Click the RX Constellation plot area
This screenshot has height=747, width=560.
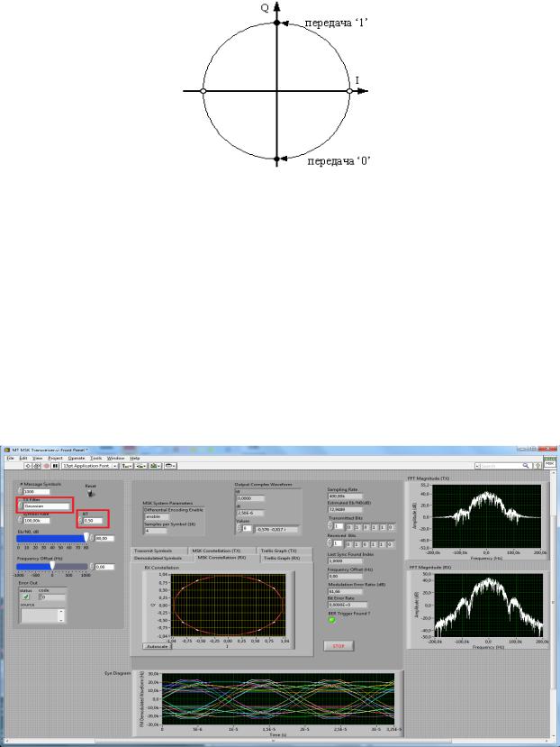click(x=229, y=605)
